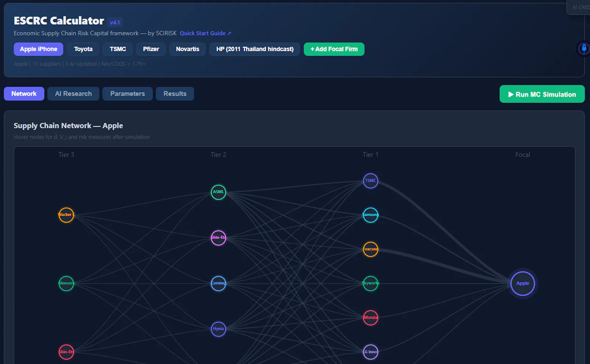The image size is (590, 364).
Task: Click the Focal column label
Action: click(523, 155)
